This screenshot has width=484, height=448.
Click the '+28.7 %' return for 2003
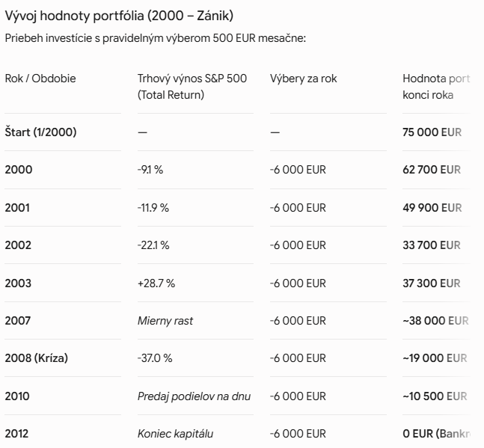coord(156,283)
